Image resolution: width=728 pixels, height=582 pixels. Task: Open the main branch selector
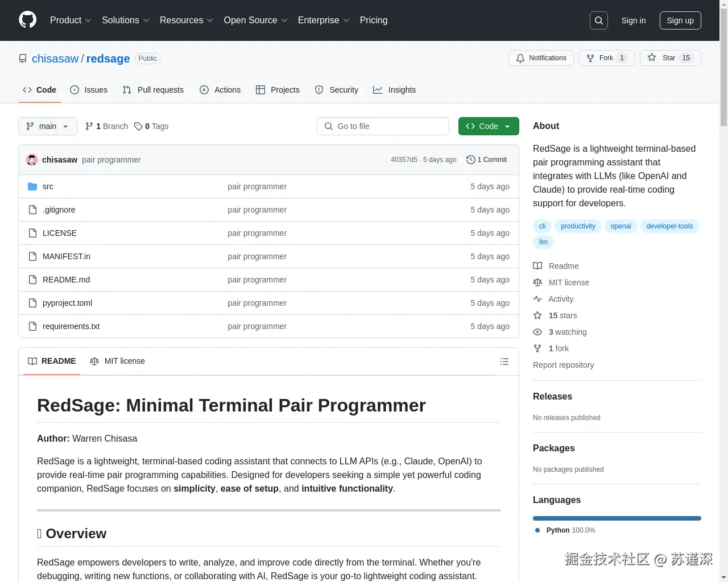click(47, 126)
